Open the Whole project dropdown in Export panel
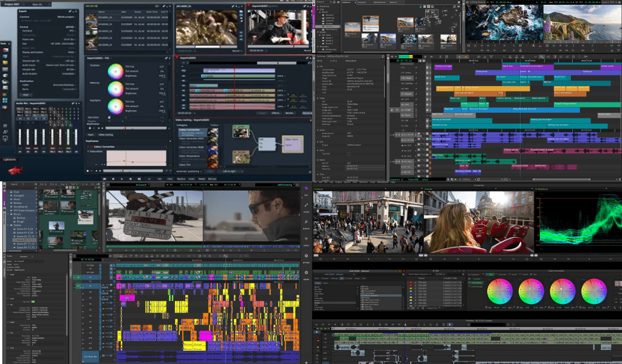The height and width of the screenshot is (364, 622). coord(66,17)
